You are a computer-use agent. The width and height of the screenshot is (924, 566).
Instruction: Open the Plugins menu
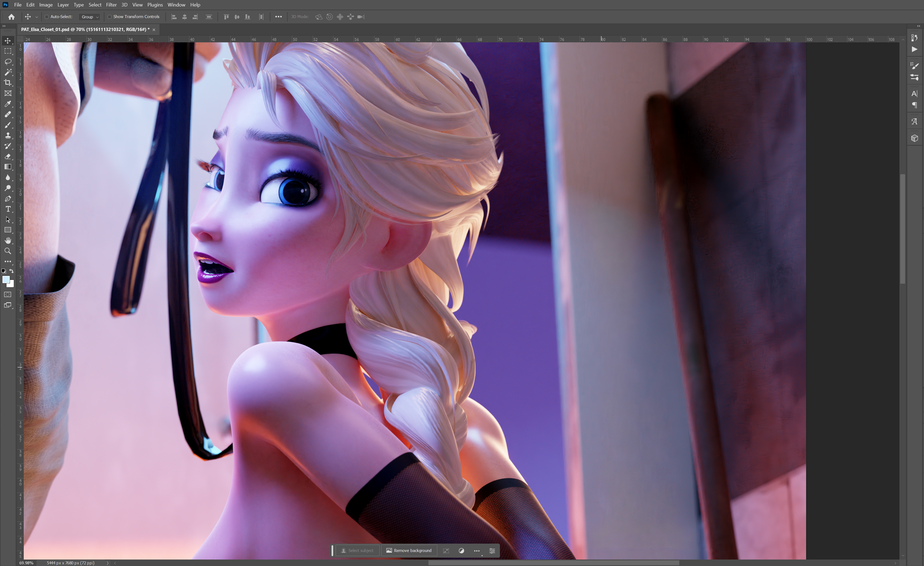[155, 5]
